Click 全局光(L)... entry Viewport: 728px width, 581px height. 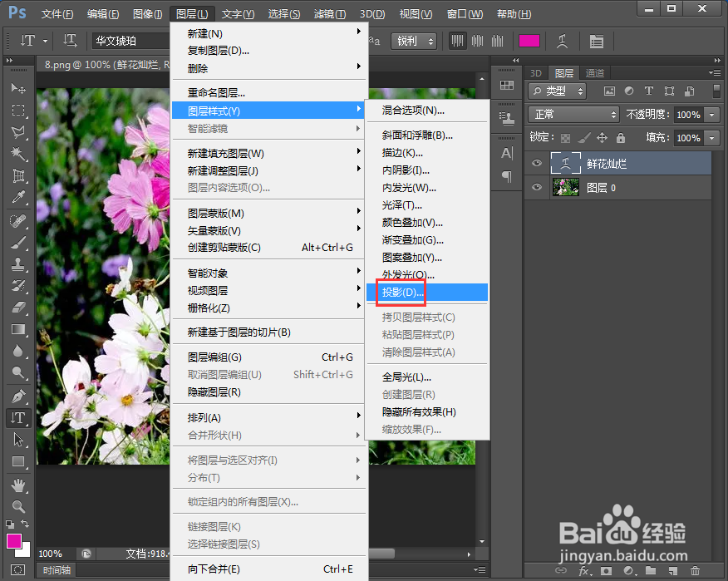[x=427, y=377]
